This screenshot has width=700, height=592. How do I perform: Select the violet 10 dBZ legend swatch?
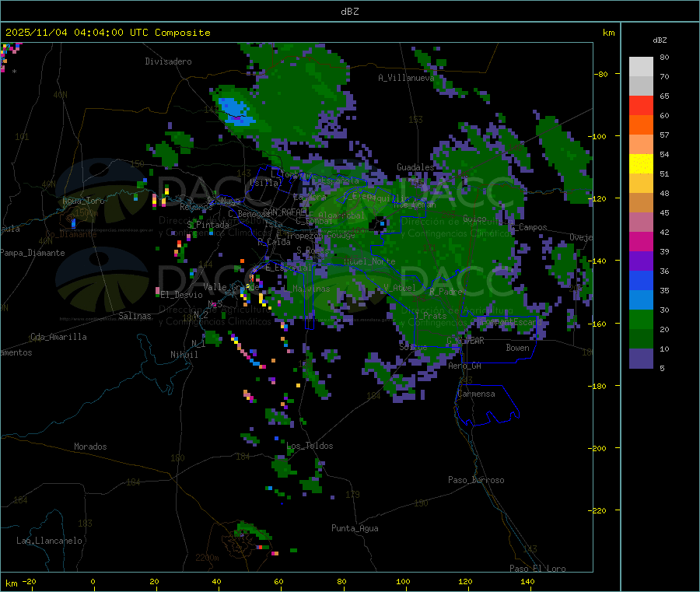pyautogui.click(x=641, y=359)
